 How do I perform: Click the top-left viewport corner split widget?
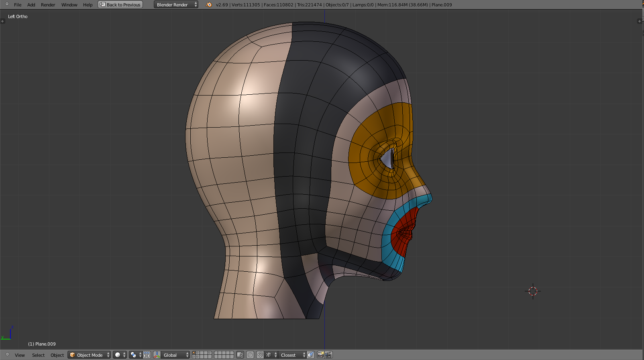pyautogui.click(x=2, y=21)
